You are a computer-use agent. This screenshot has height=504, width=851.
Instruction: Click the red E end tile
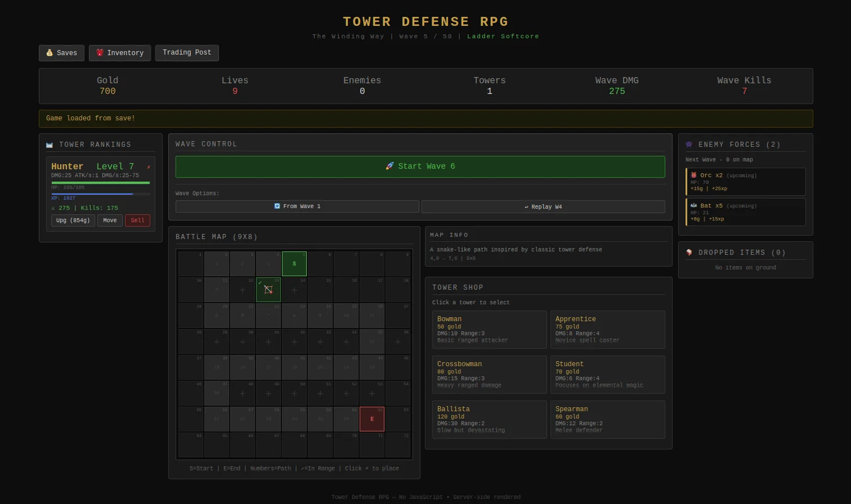pyautogui.click(x=372, y=419)
